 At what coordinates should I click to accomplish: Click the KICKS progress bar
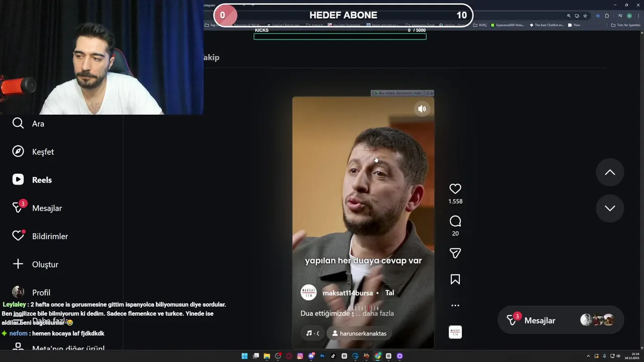tap(340, 36)
